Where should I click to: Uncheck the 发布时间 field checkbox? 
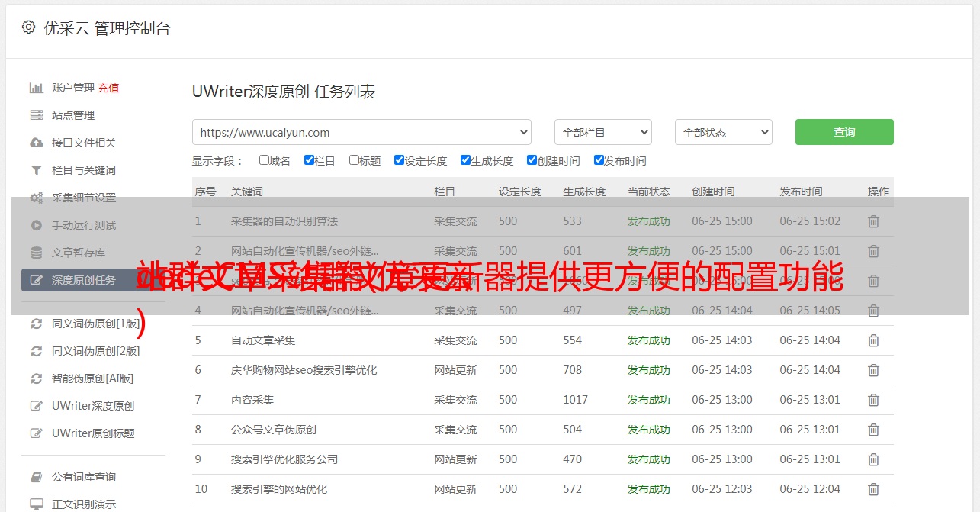point(599,160)
